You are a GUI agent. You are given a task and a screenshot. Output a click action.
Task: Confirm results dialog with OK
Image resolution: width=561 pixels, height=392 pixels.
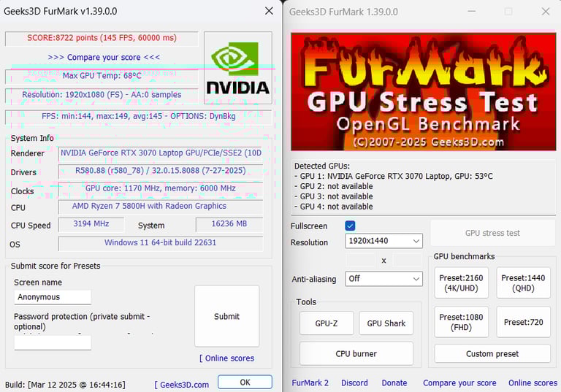coord(245,382)
